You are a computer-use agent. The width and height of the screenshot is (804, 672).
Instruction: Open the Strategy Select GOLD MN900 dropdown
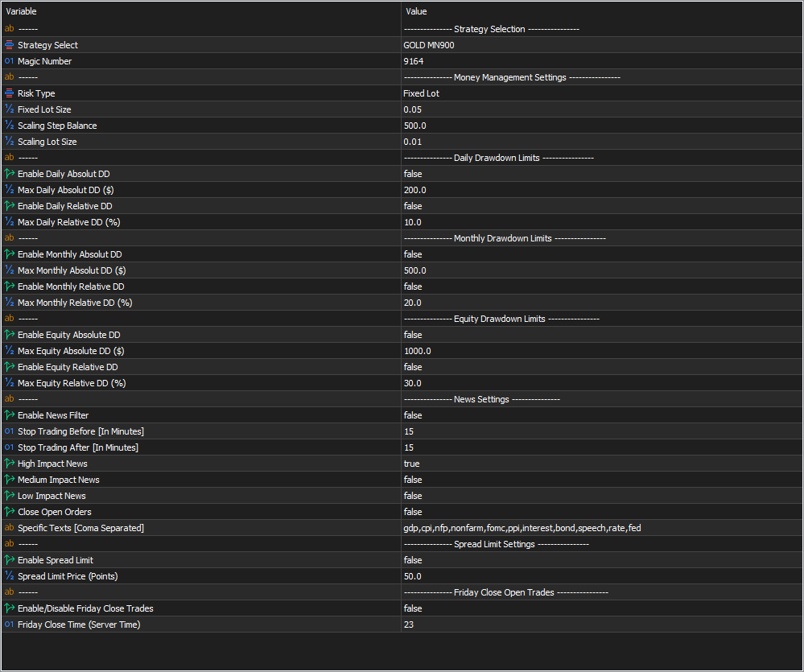coord(429,45)
